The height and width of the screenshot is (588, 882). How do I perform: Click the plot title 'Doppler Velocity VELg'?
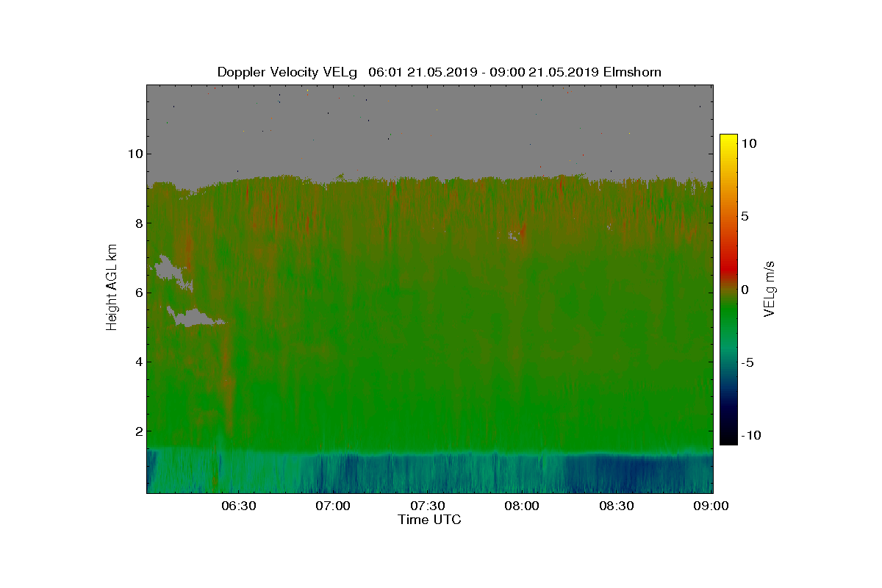(x=287, y=72)
